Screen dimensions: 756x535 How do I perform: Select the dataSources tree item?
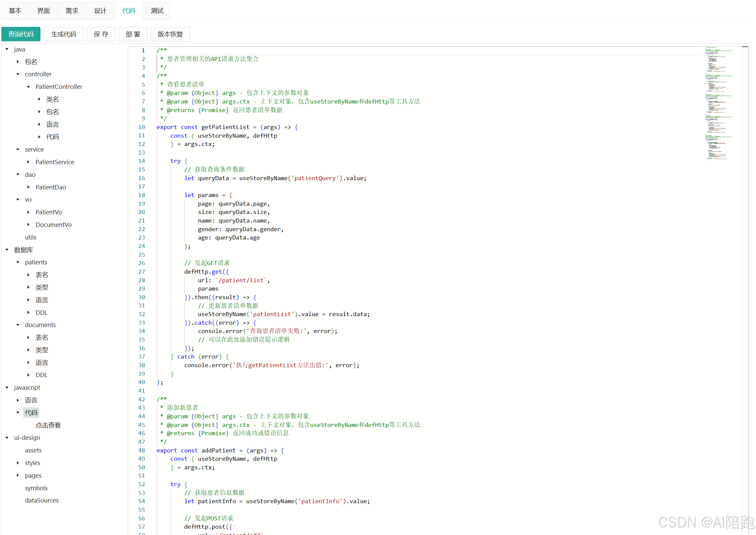[x=42, y=500]
